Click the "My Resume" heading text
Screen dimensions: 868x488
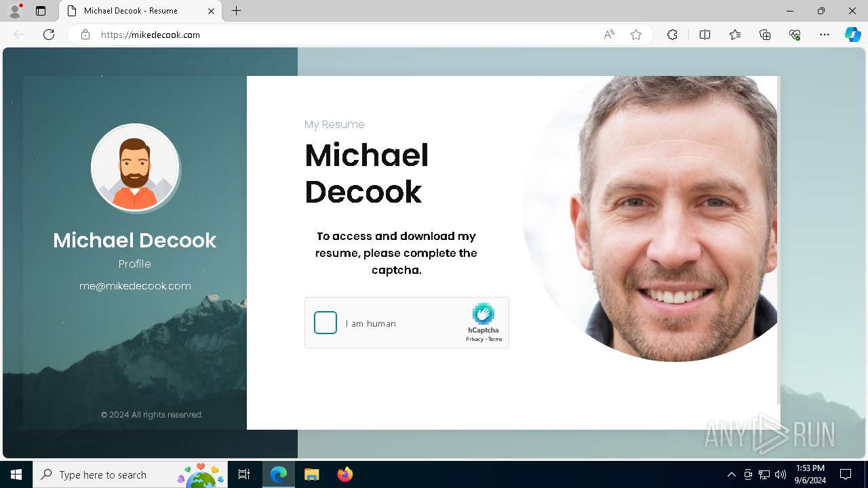334,125
